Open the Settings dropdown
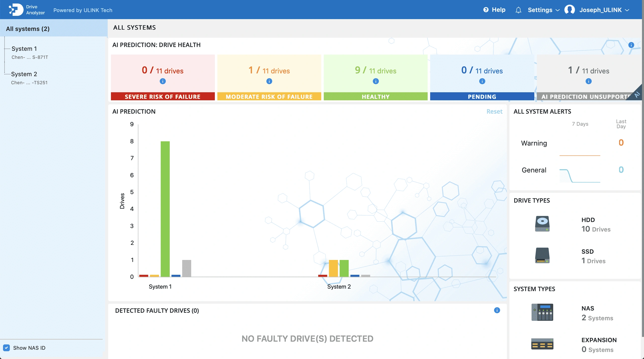The height and width of the screenshot is (359, 644). point(543,10)
